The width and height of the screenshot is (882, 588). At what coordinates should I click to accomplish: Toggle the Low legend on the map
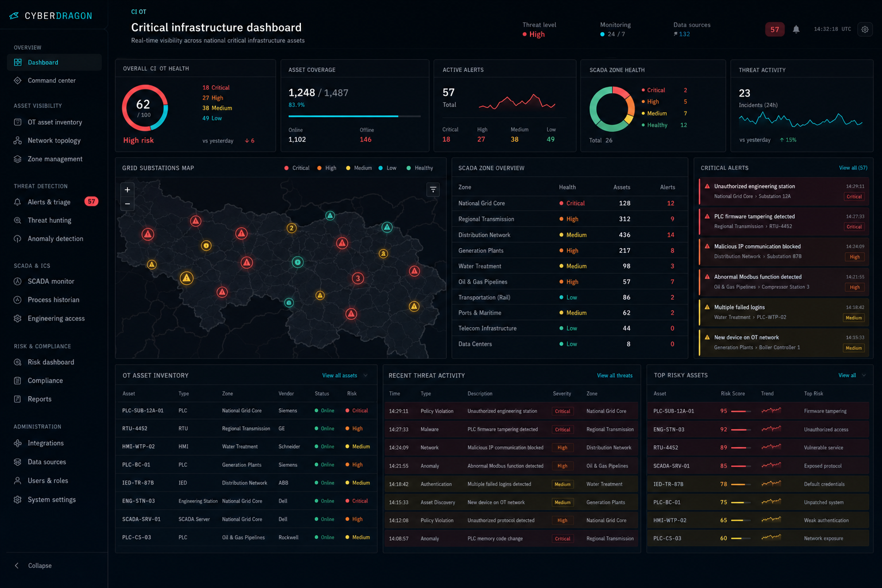point(388,168)
